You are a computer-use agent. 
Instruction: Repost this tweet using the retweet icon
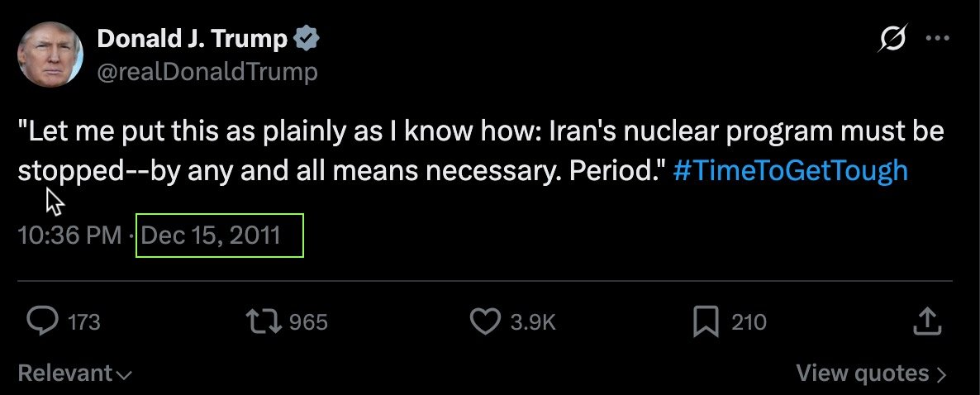[266, 321]
